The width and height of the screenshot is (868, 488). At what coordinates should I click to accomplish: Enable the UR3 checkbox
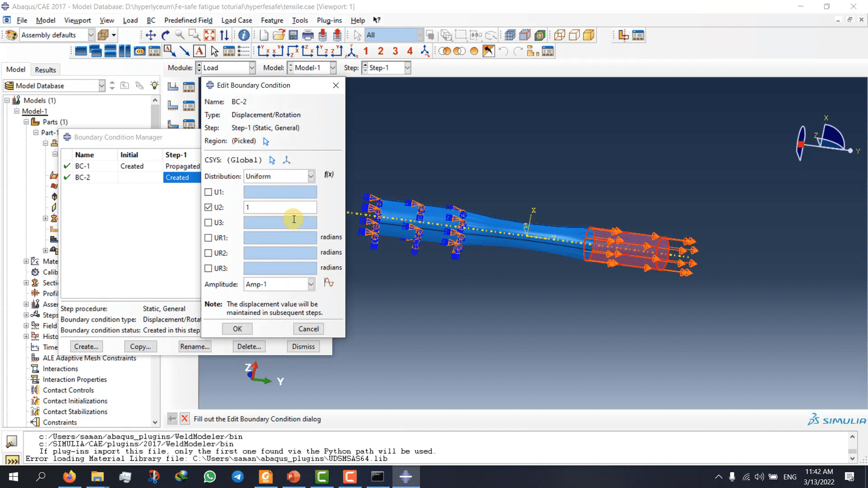point(208,268)
